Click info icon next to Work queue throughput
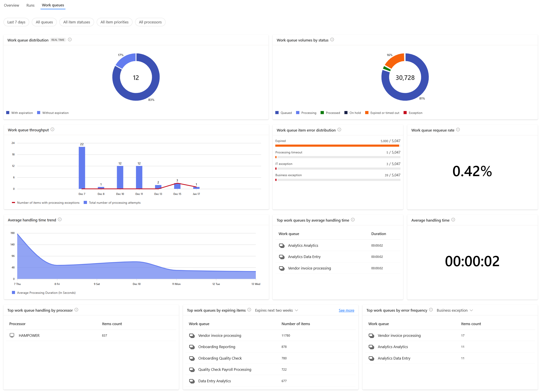This screenshot has height=392, width=540. pos(52,130)
